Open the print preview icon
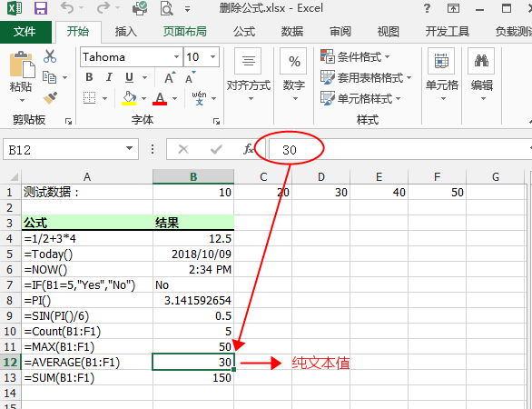The height and width of the screenshot is (409, 532). click(166, 8)
